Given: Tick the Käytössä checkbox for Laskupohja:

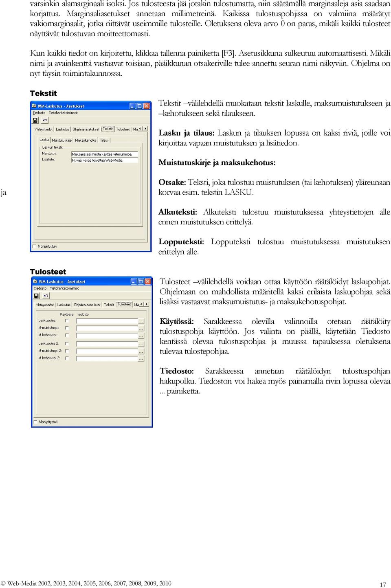Looking at the screenshot, I should coord(67,321).
